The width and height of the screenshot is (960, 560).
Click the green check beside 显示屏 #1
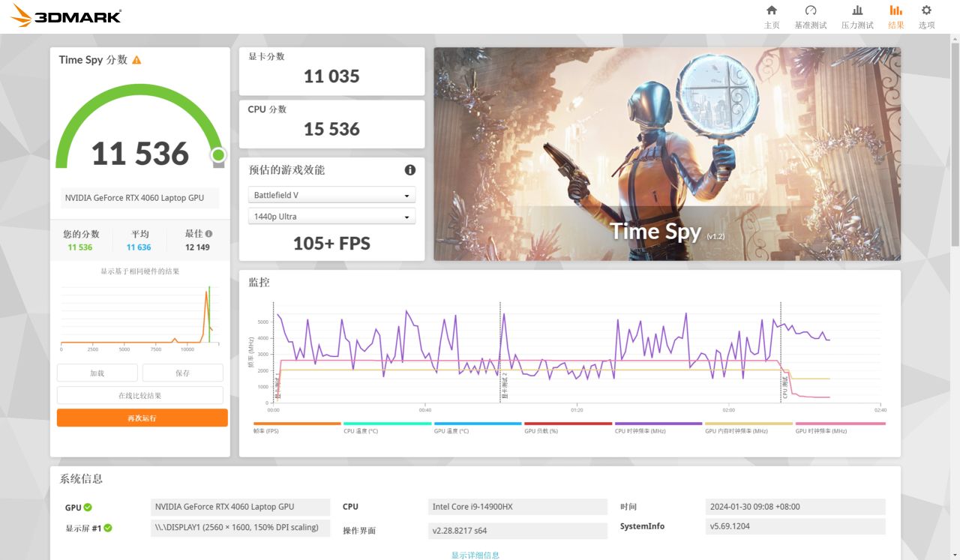coord(108,528)
